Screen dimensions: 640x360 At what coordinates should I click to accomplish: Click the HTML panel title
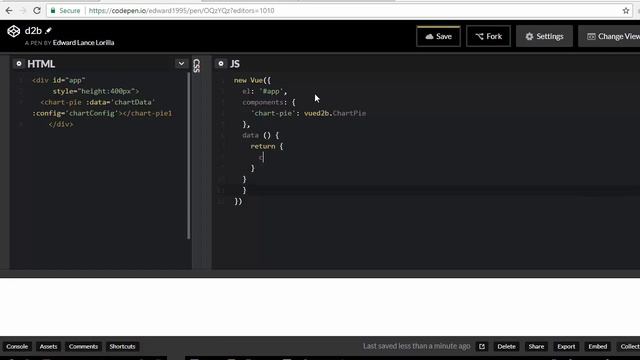coord(41,64)
